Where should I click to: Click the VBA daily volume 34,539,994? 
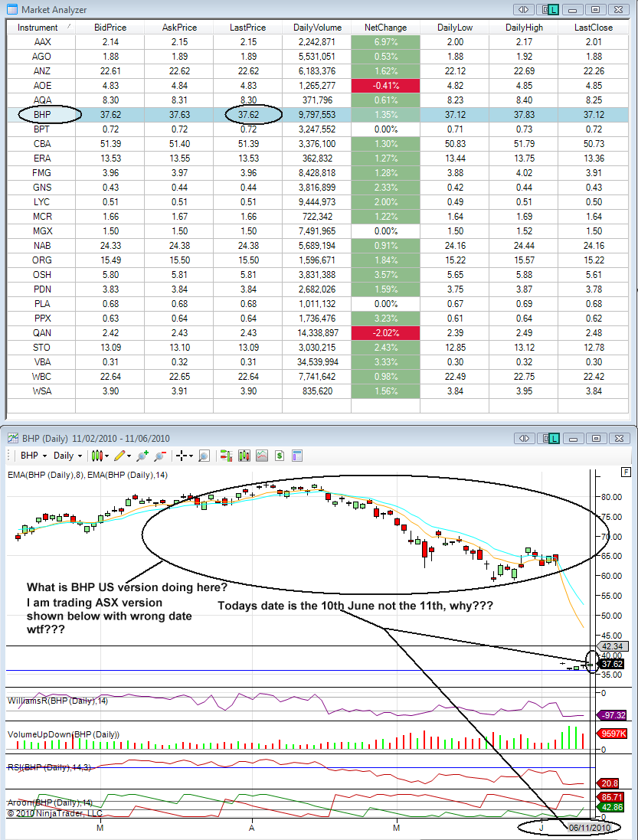tap(316, 361)
